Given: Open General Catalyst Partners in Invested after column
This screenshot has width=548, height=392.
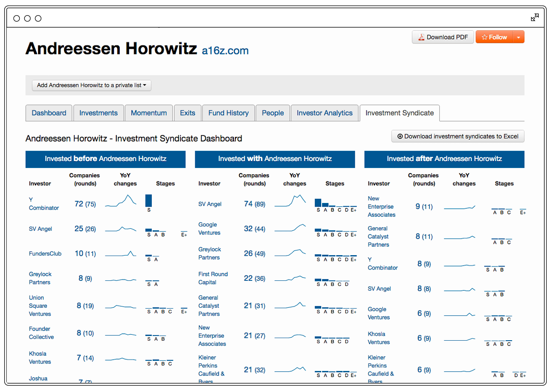Looking at the screenshot, I should (378, 236).
